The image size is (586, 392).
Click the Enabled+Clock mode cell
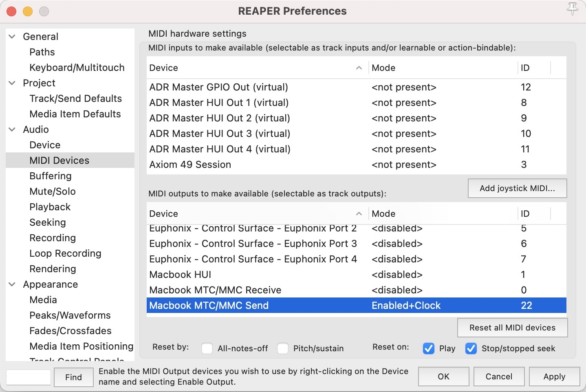pos(406,306)
